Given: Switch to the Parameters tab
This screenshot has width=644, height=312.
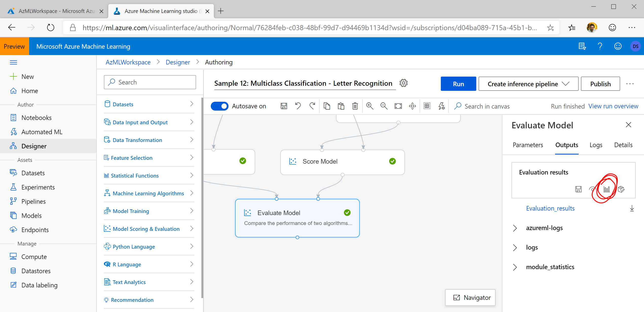Looking at the screenshot, I should tap(528, 145).
